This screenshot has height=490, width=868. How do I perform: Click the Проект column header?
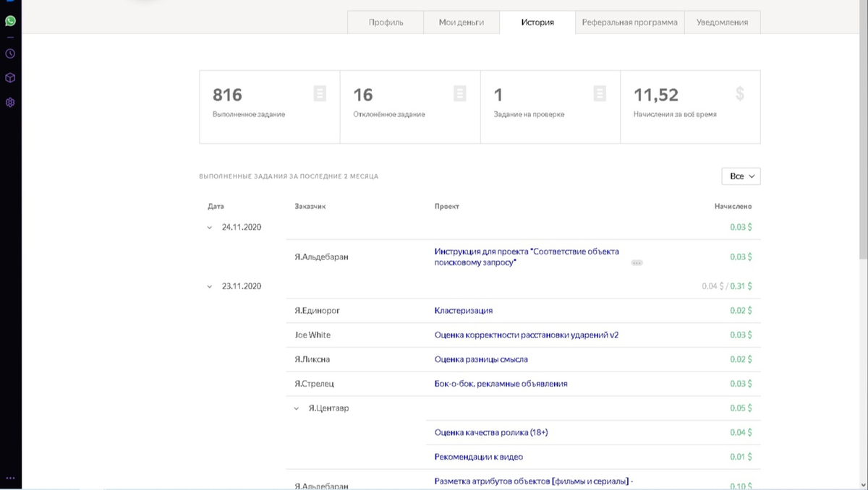(x=447, y=207)
